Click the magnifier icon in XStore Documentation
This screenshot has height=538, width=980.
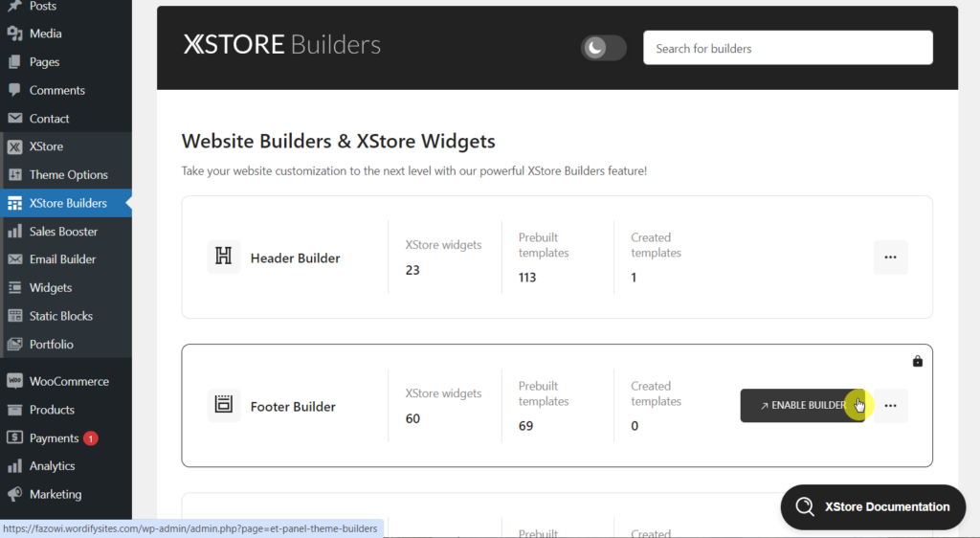pos(805,506)
